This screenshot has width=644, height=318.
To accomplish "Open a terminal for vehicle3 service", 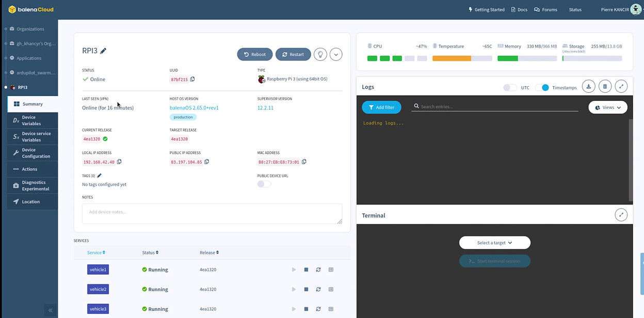I will (331, 309).
